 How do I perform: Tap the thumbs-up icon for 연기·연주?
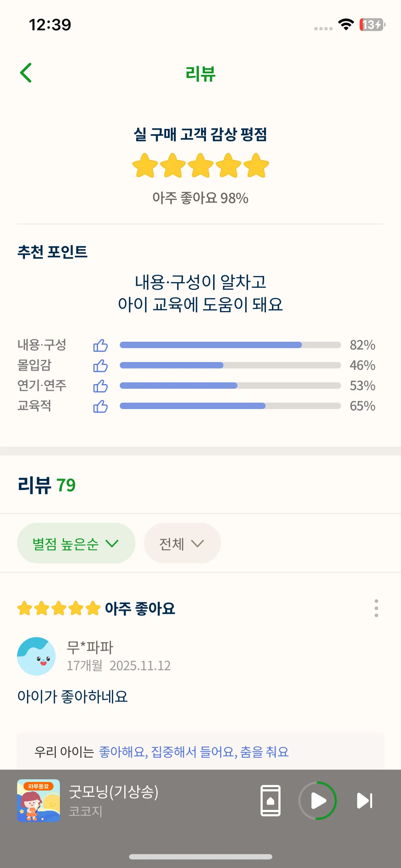coord(100,386)
